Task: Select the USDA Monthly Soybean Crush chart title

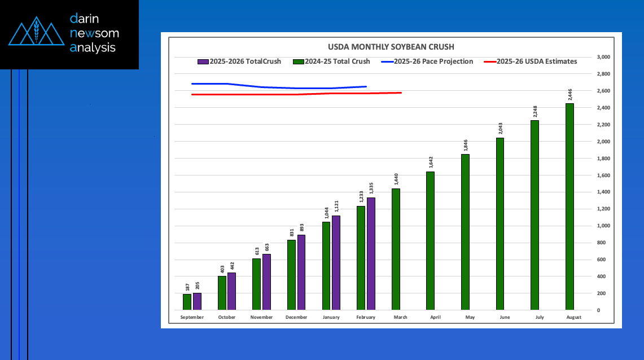Action: pos(391,47)
